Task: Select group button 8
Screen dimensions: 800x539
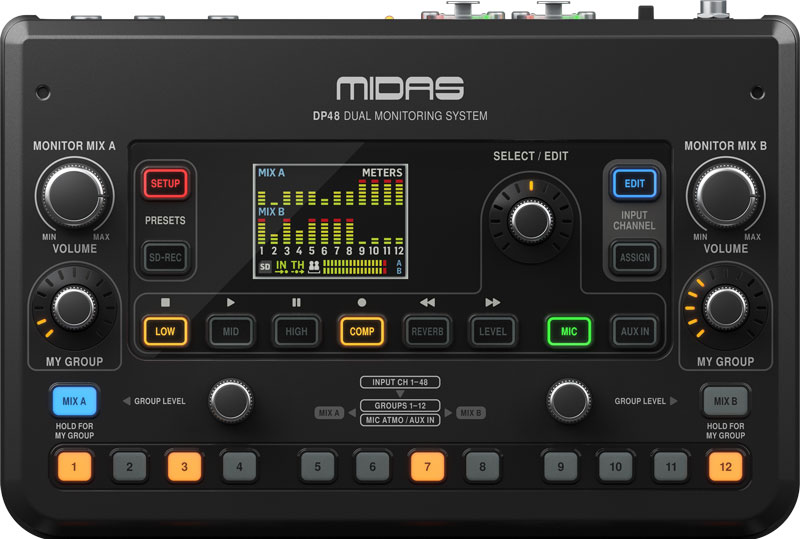Action: pos(482,467)
